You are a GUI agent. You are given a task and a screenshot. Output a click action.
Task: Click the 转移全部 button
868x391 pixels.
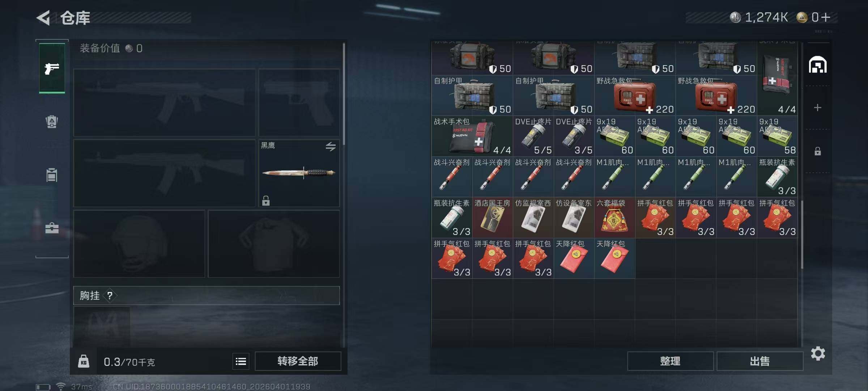point(298,361)
